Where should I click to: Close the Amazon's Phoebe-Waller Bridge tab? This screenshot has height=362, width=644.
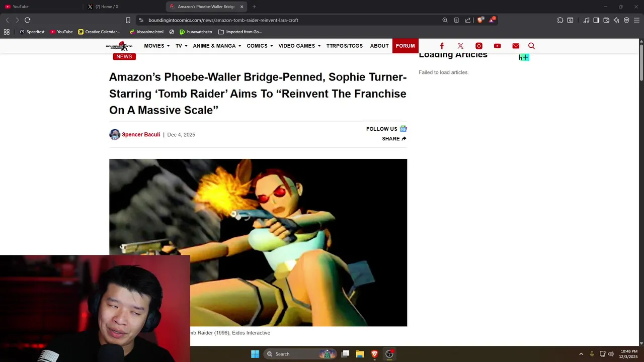pyautogui.click(x=242, y=7)
